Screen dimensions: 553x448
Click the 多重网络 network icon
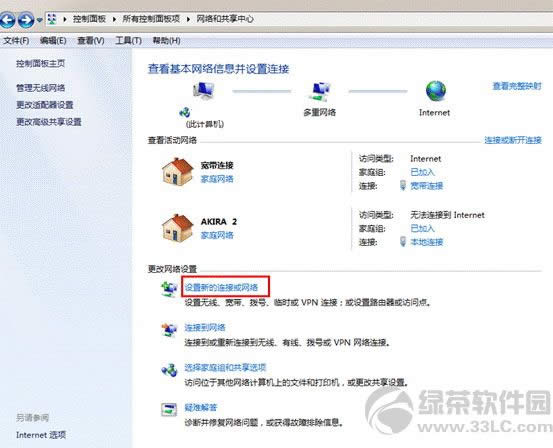click(320, 91)
